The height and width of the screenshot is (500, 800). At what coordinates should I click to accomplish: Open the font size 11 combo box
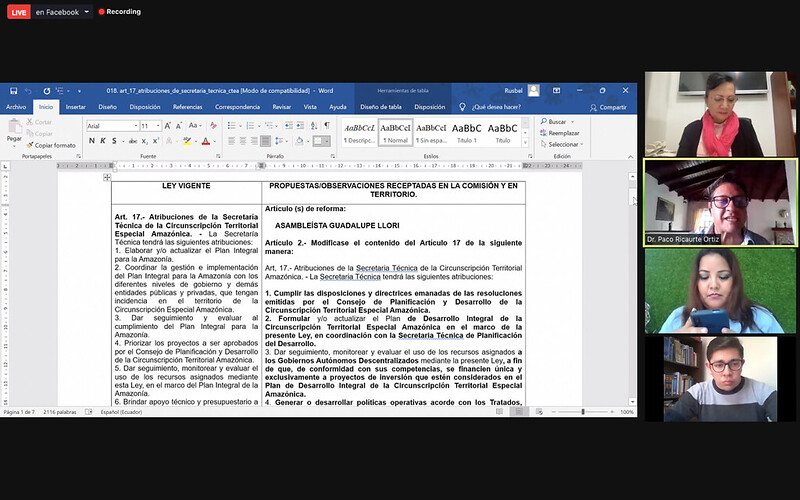click(151, 126)
